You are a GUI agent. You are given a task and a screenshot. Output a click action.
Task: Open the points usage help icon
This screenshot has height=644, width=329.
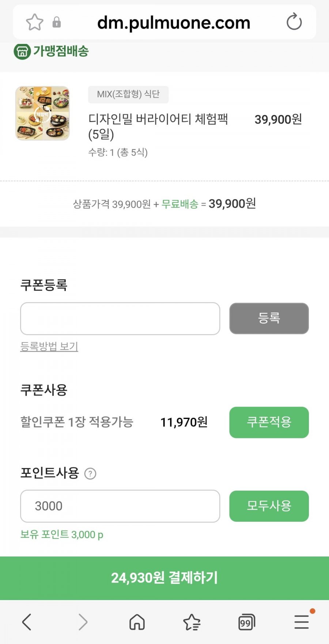coord(90,474)
